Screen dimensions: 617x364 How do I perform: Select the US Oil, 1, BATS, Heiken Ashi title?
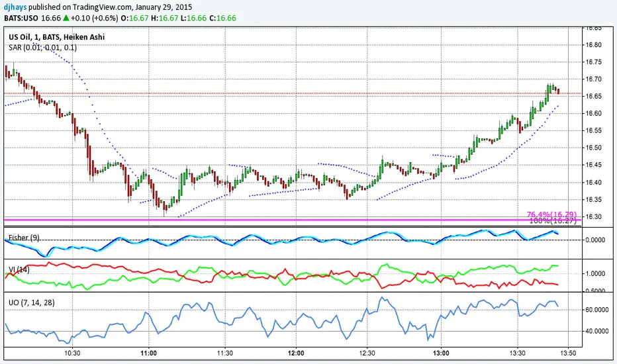pyautogui.click(x=57, y=37)
